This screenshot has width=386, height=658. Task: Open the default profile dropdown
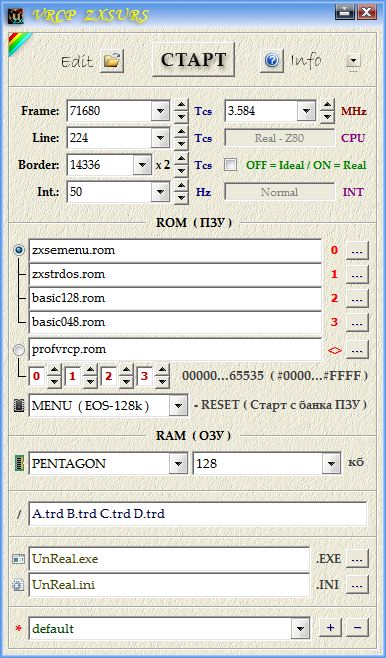[300, 628]
